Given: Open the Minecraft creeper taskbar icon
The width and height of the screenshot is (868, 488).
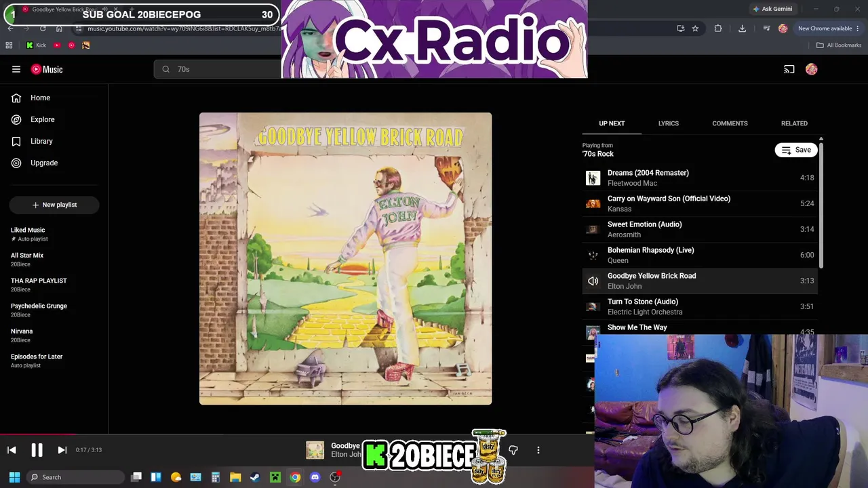Looking at the screenshot, I should 275,477.
